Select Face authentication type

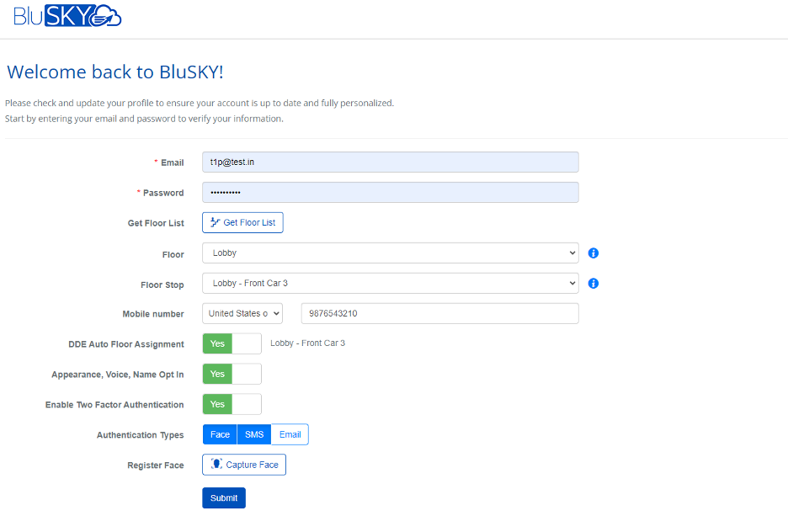(220, 434)
